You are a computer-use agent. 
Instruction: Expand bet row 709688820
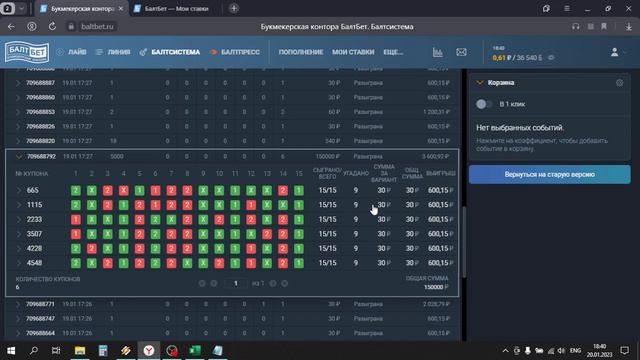(18, 141)
